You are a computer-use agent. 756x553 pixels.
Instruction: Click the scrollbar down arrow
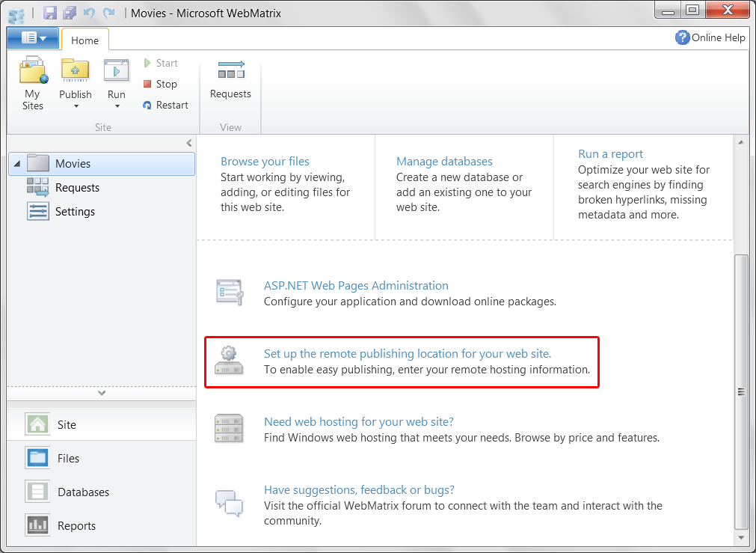coord(740,537)
